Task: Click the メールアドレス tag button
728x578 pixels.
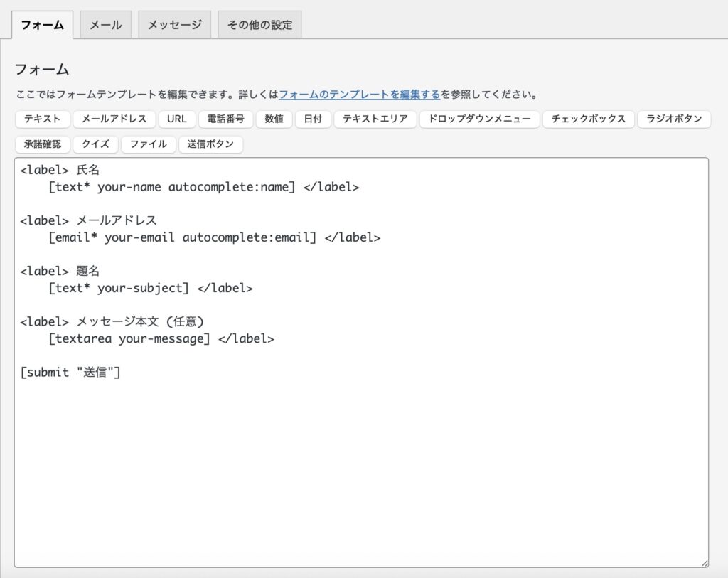Action: click(114, 119)
